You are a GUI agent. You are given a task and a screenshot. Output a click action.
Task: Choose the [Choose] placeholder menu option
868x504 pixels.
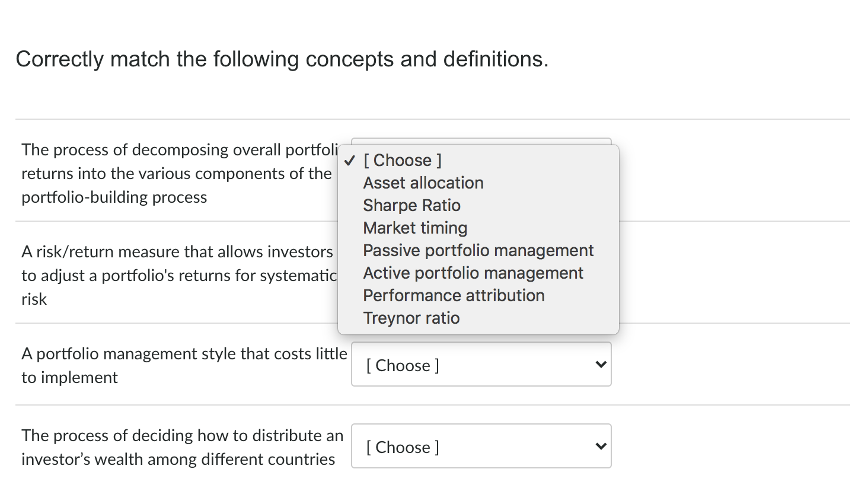tap(403, 161)
